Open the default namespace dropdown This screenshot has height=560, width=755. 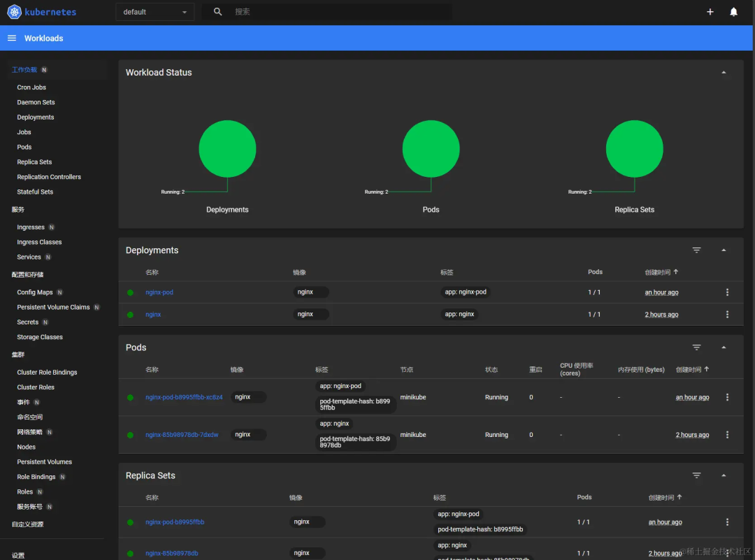[155, 12]
